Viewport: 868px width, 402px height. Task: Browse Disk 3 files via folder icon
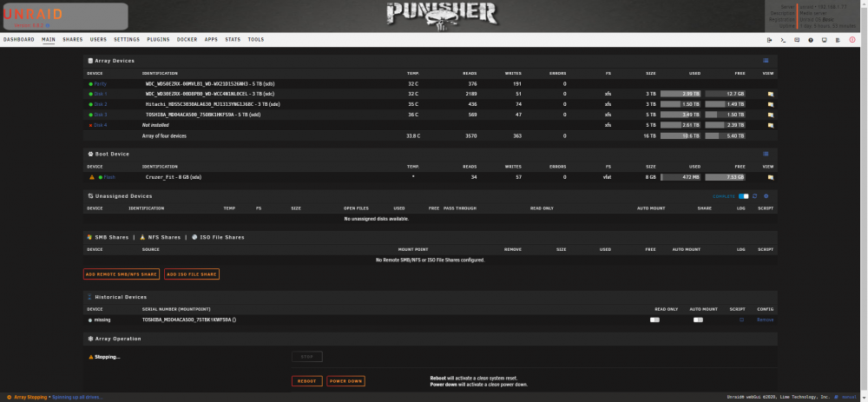[770, 115]
